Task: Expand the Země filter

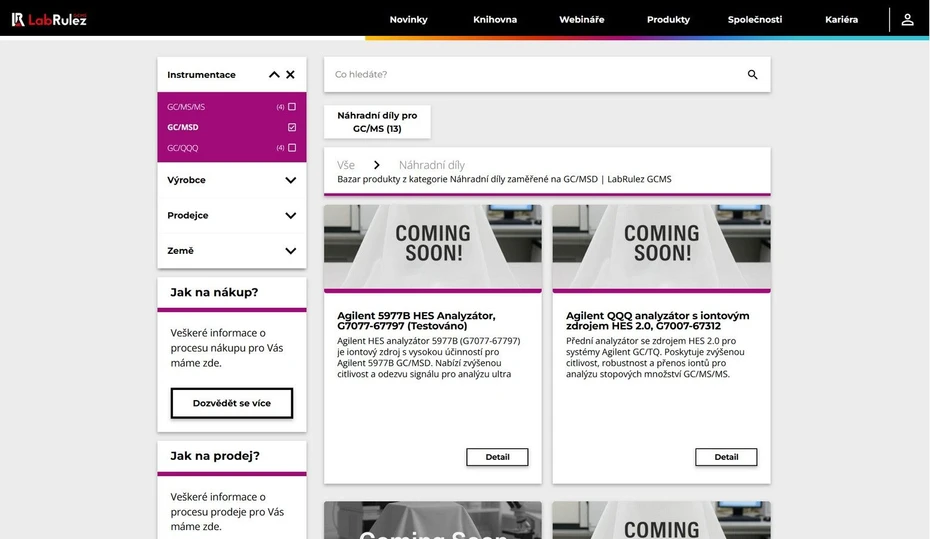Action: coord(290,251)
